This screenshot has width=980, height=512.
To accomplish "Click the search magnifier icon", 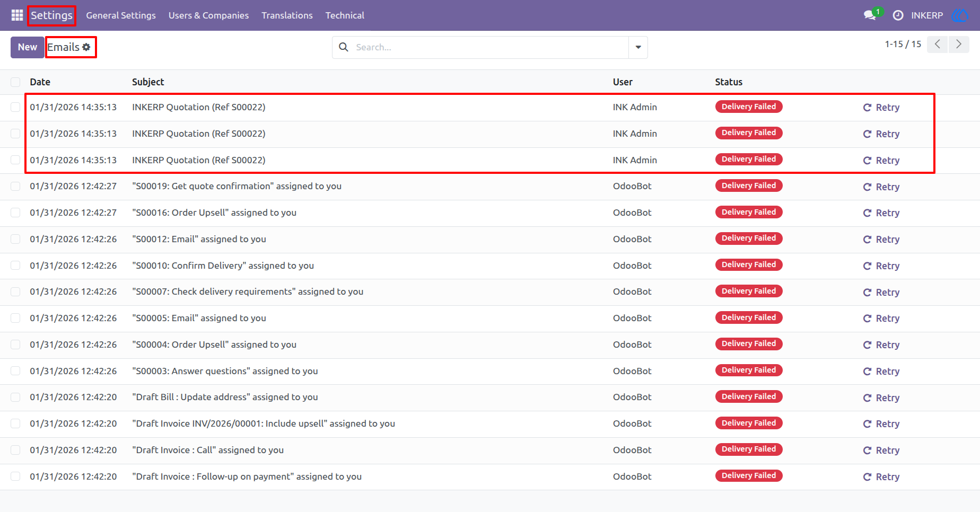I will coord(344,47).
